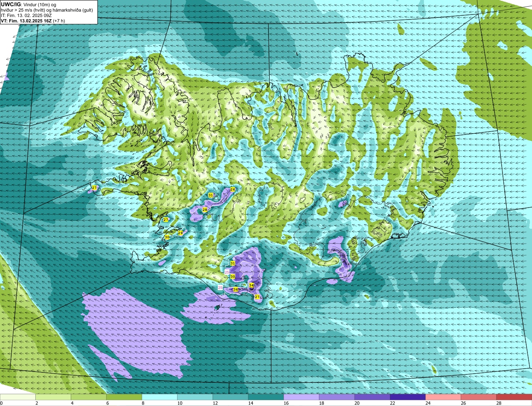532x406 pixels.
Task: Click the legend scale number 18
Action: (321, 403)
